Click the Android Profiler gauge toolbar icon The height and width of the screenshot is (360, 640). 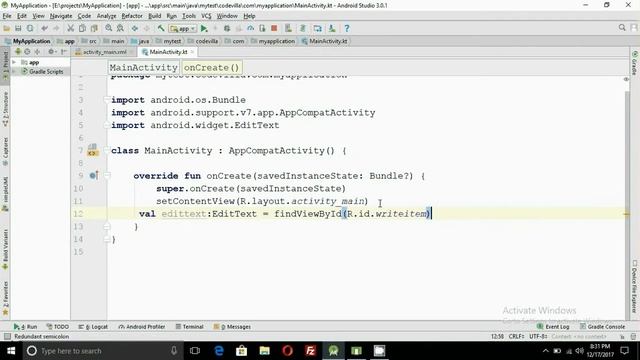[x=250, y=29]
